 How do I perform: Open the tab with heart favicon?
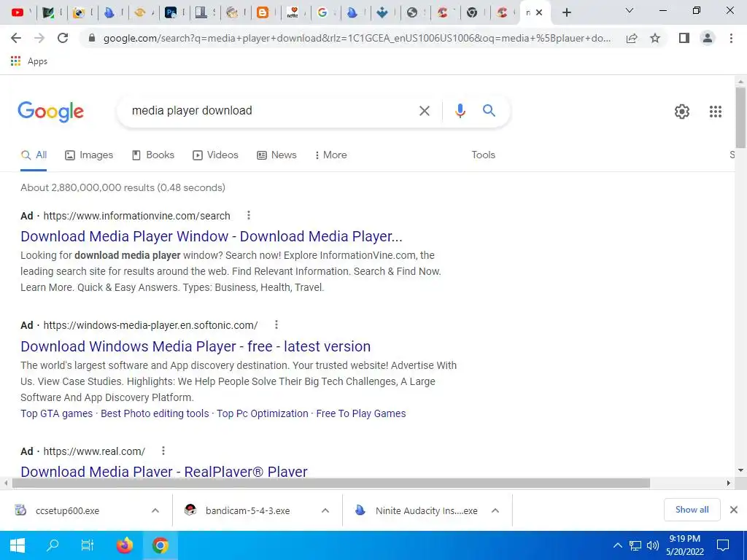(293, 12)
